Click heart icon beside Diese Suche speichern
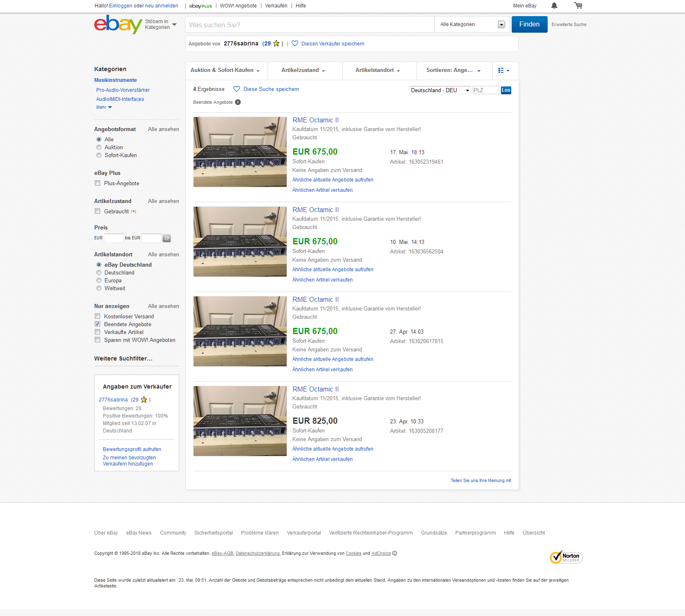The height and width of the screenshot is (616, 685). click(x=237, y=89)
